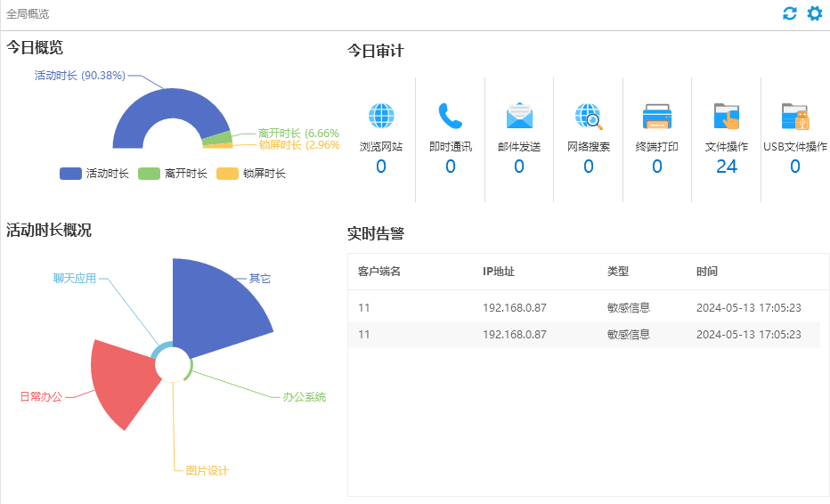Toggle the 离开时长 legend item
Viewport: 830px width, 504px height.
tap(173, 174)
